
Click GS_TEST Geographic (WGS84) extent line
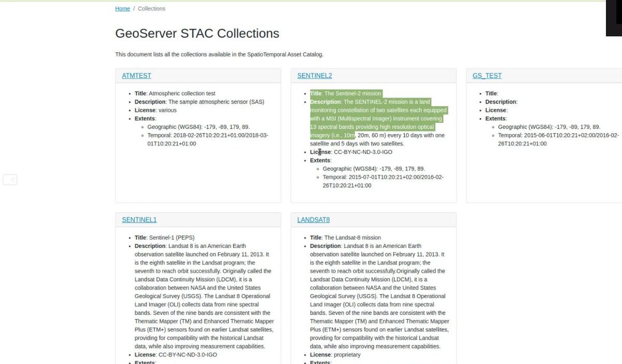549,127
